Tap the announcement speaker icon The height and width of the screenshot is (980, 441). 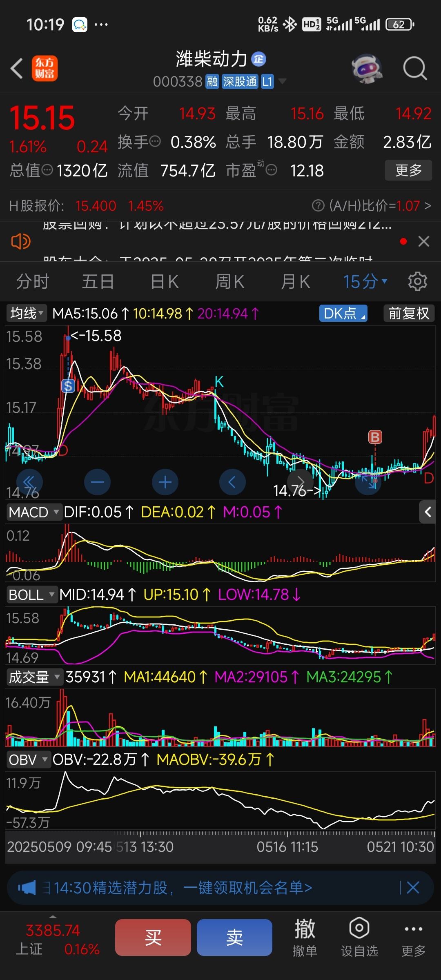21,242
